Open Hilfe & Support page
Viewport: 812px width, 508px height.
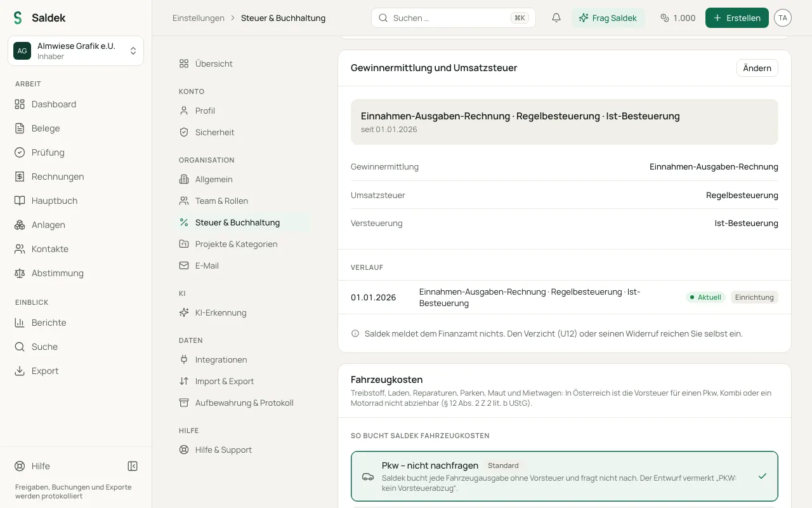(242, 450)
